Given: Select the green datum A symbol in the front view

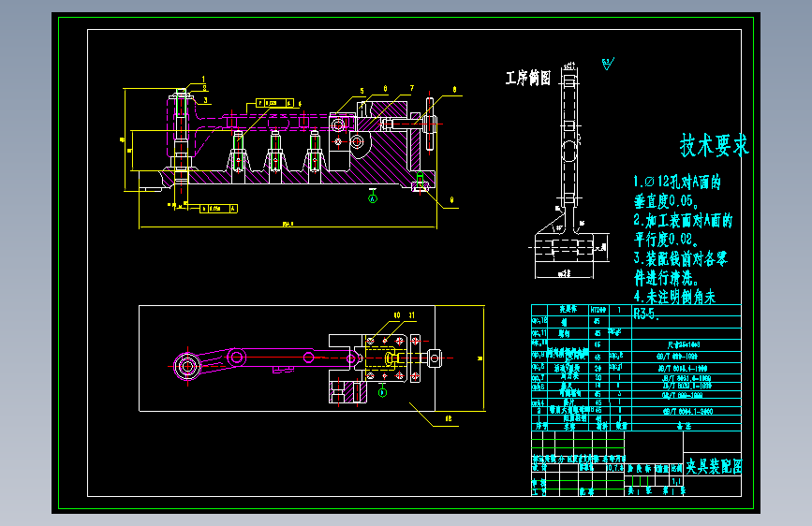Looking at the screenshot, I should (373, 197).
